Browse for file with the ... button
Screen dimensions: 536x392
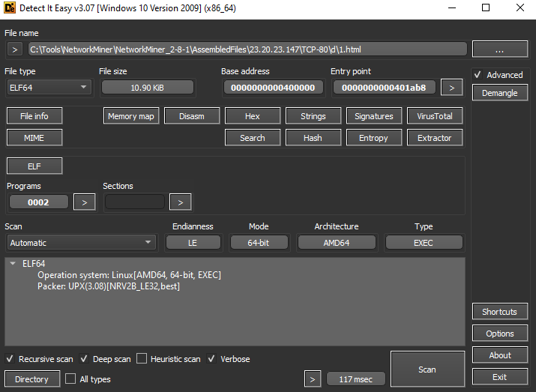click(500, 49)
